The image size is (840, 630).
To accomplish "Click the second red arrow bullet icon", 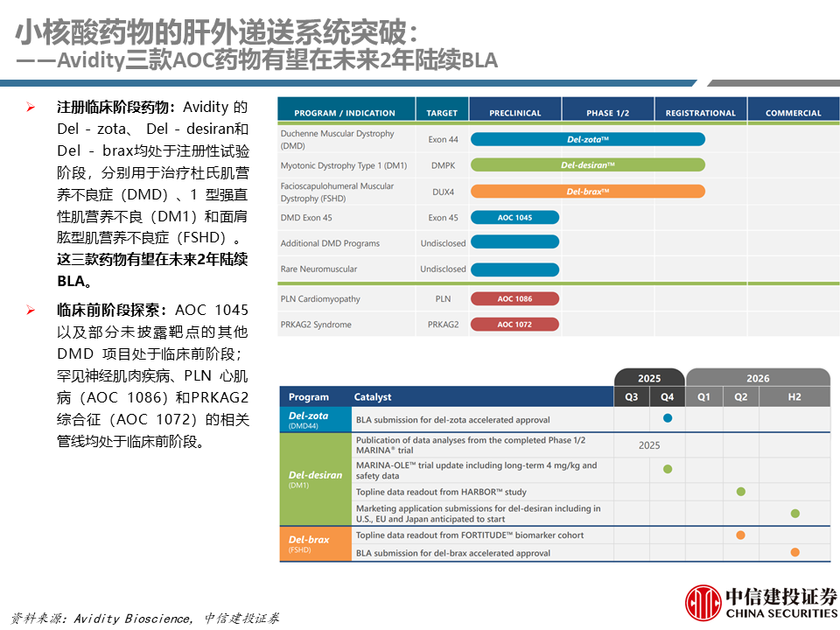I will point(31,310).
